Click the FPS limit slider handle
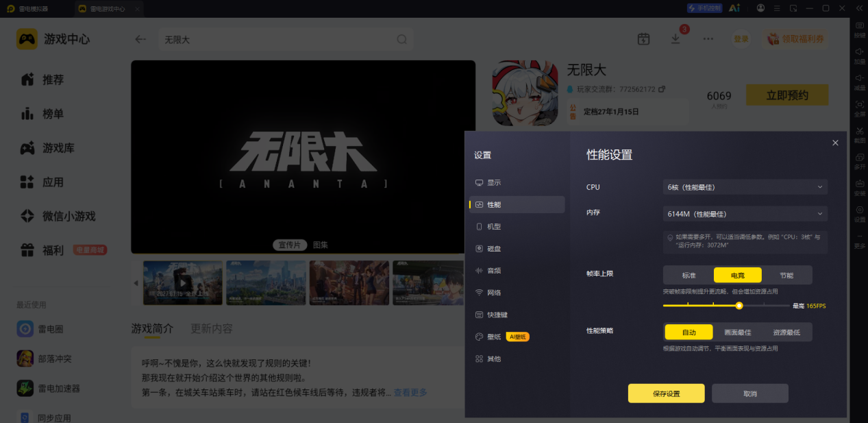The width and height of the screenshot is (868, 423). (739, 306)
